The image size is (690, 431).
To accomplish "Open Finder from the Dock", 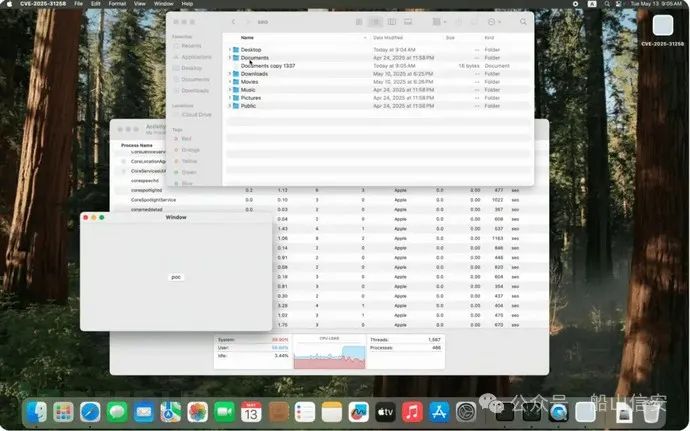I will point(37,412).
